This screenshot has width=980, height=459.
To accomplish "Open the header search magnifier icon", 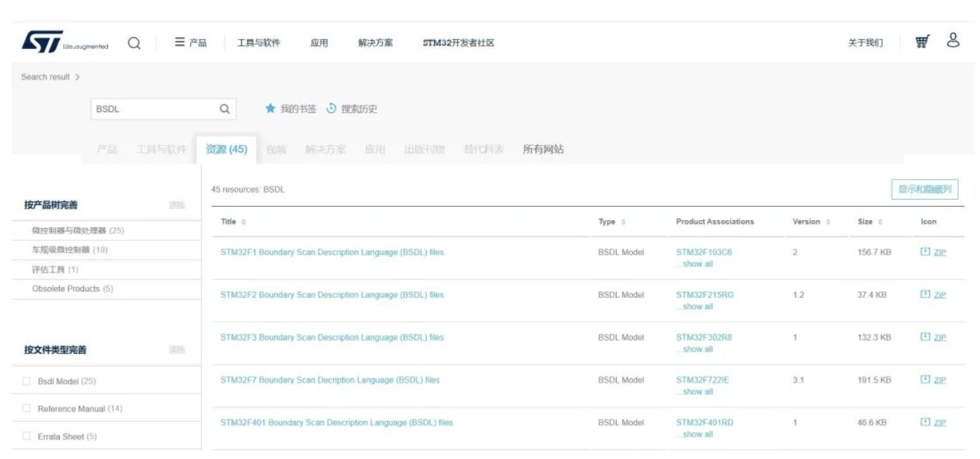I will [x=134, y=42].
